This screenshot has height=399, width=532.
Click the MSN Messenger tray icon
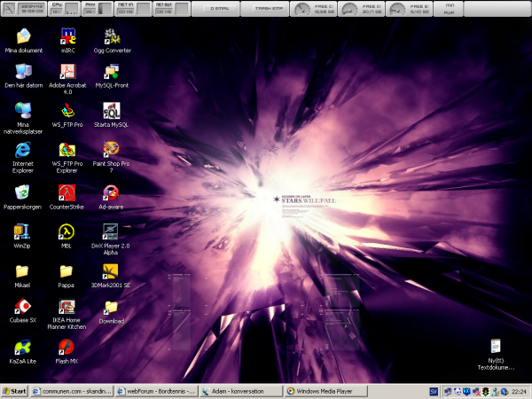pyautogui.click(x=495, y=392)
